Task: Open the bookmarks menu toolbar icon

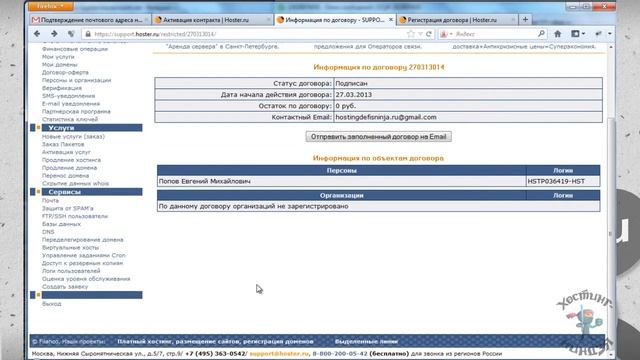Action: pyautogui.click(x=578, y=34)
